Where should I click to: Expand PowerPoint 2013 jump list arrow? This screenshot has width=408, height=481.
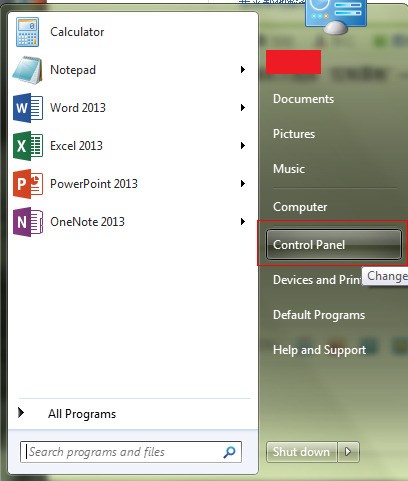click(243, 184)
